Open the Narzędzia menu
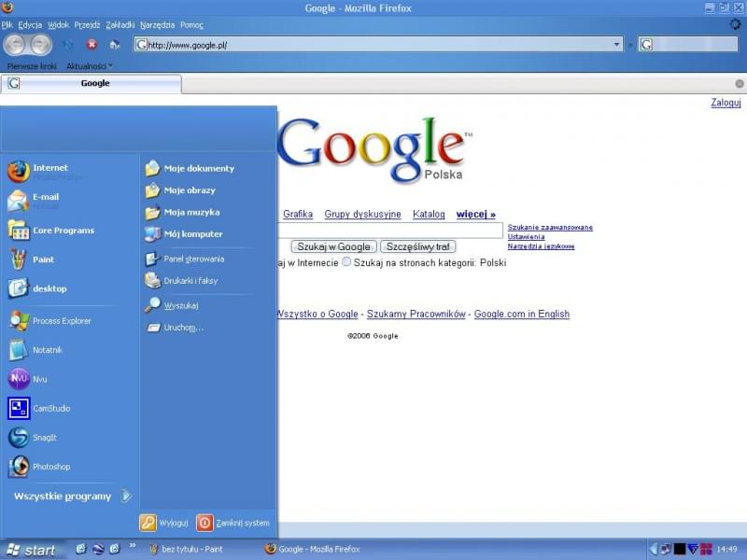Image resolution: width=747 pixels, height=560 pixels. pyautogui.click(x=157, y=25)
